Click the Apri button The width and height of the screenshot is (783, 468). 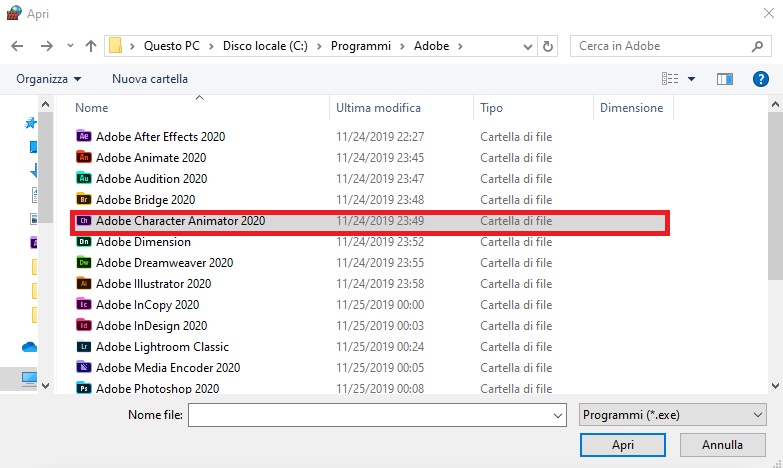coord(623,445)
